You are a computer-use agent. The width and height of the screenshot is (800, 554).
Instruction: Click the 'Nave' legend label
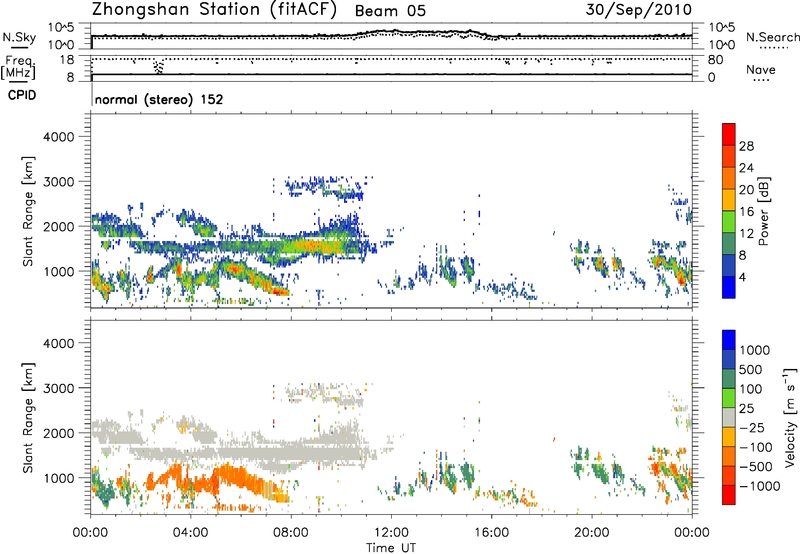point(760,69)
